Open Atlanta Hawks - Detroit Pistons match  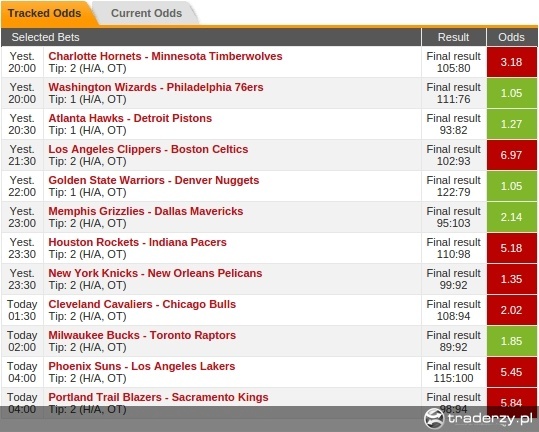click(x=130, y=118)
